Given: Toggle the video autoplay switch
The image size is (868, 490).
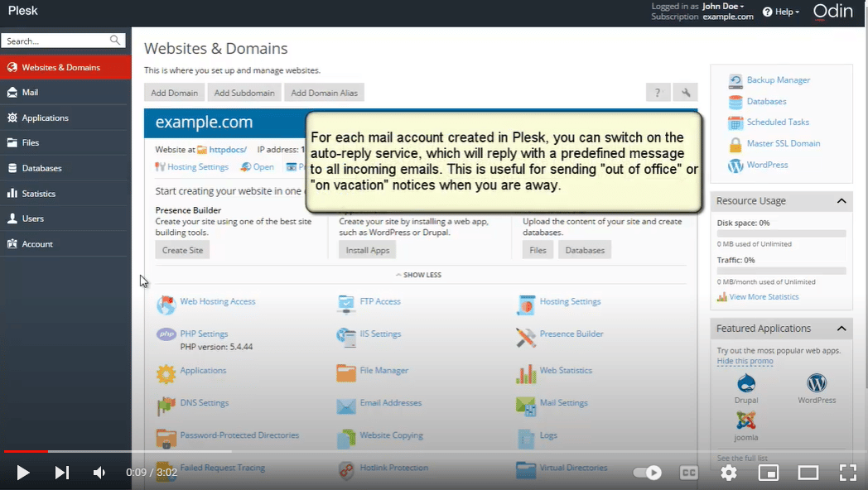Looking at the screenshot, I should 647,473.
